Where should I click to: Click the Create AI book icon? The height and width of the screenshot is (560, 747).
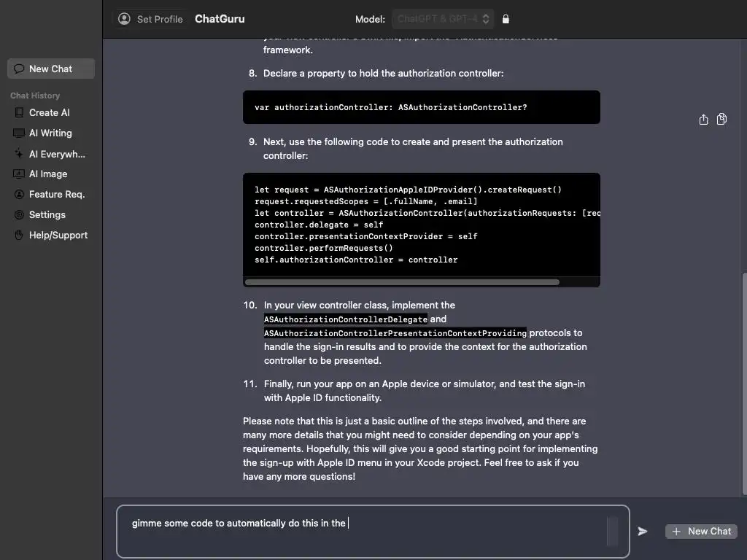pos(19,112)
